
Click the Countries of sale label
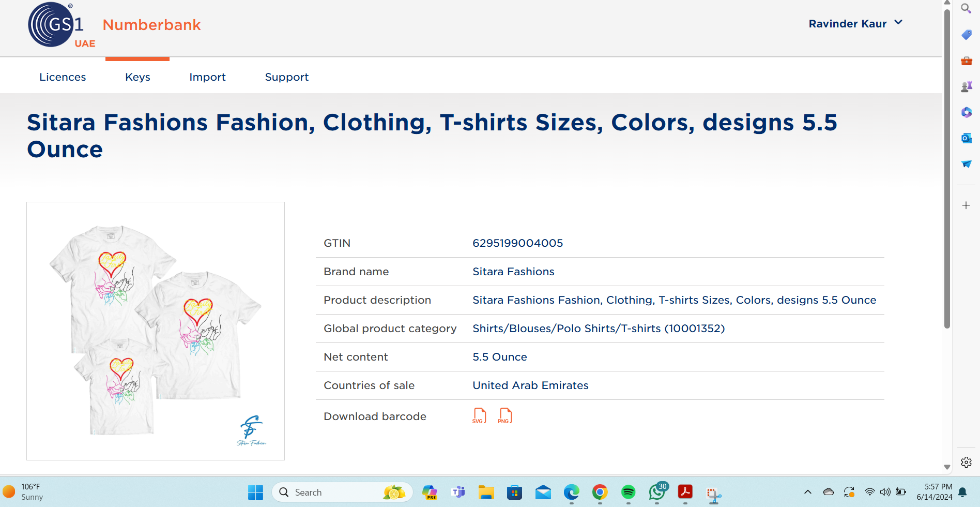click(369, 385)
